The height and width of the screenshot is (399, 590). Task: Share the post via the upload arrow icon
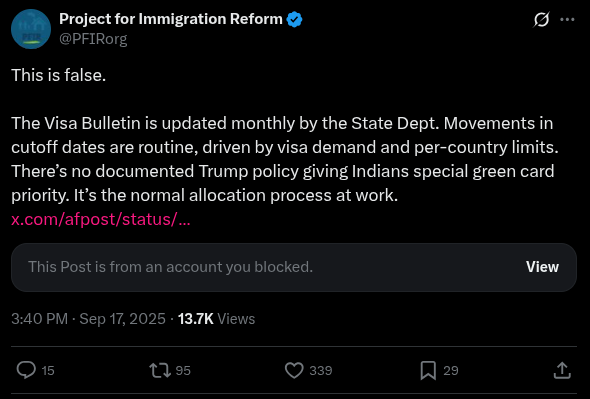pos(562,370)
